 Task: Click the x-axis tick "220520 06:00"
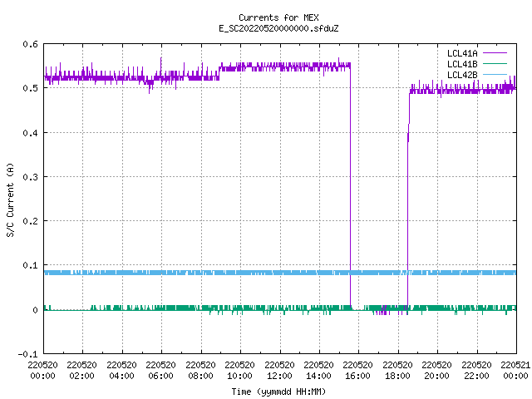160,371
